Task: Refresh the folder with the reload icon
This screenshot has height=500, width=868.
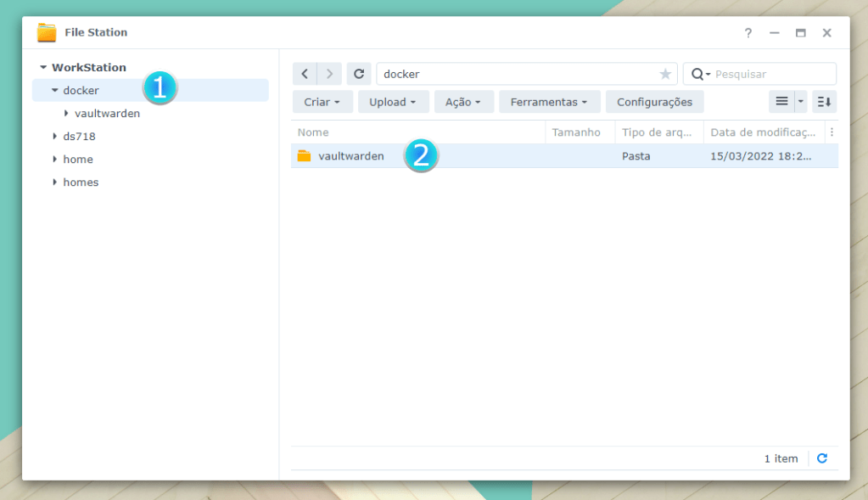Action: point(359,74)
